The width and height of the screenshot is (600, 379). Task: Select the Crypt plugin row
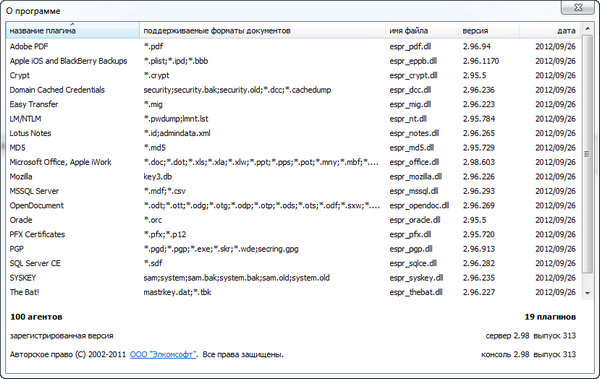click(293, 75)
